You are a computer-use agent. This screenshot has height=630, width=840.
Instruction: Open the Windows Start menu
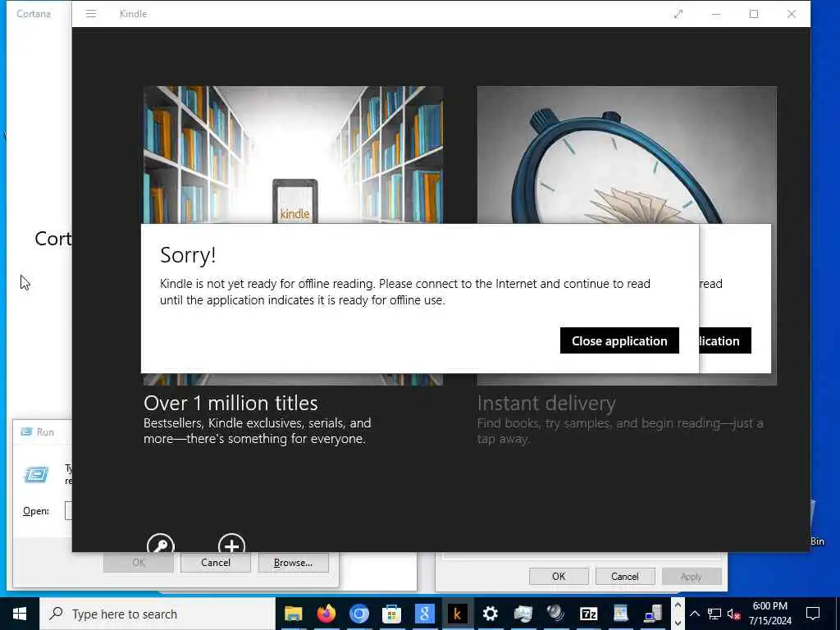(20, 614)
